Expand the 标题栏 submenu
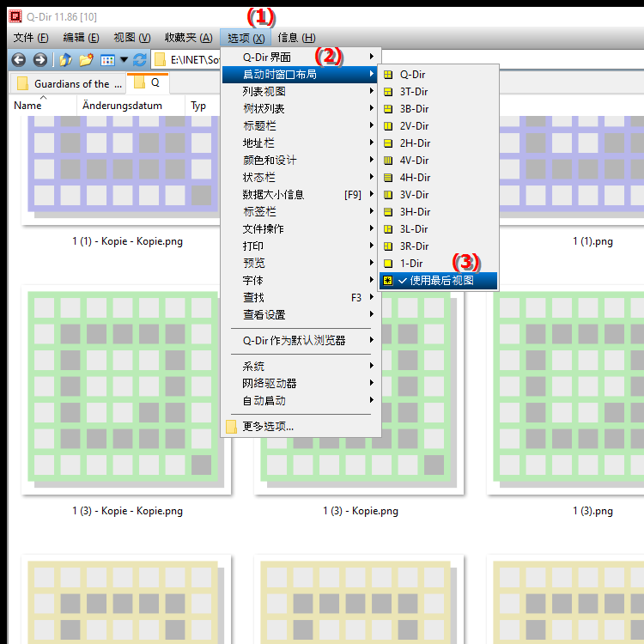The image size is (644, 644). pyautogui.click(x=301, y=126)
